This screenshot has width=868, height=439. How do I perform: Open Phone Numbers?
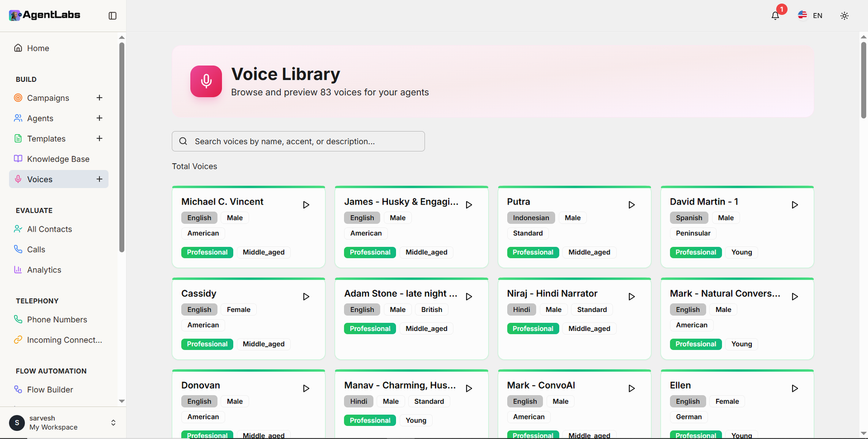point(59,320)
